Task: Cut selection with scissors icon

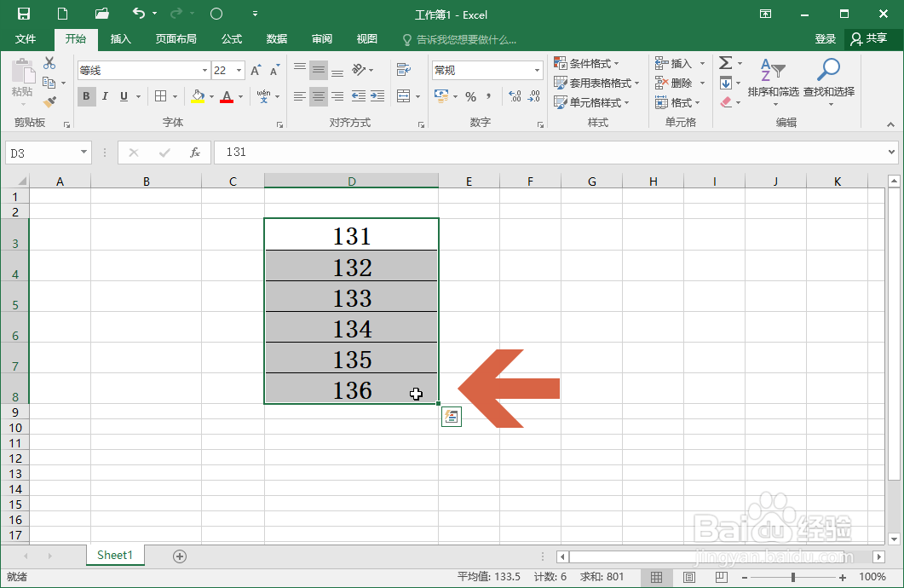Action: pos(49,63)
